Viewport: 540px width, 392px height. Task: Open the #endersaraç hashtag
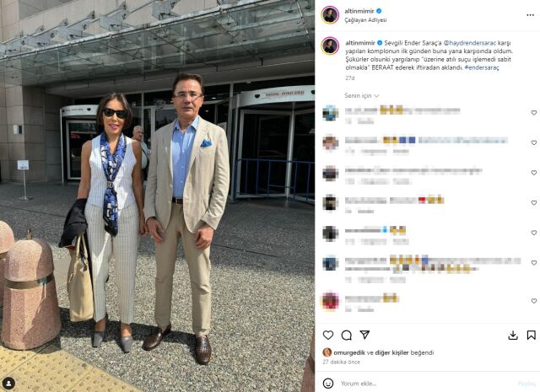[482, 67]
